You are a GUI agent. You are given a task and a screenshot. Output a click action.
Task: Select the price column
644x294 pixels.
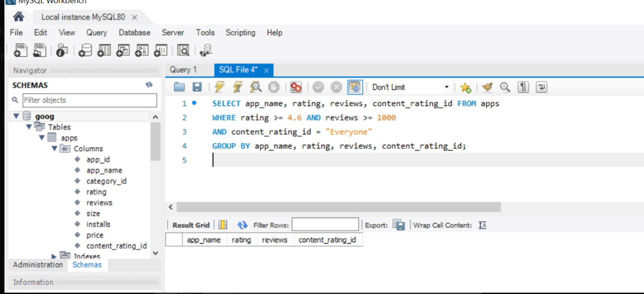[95, 235]
